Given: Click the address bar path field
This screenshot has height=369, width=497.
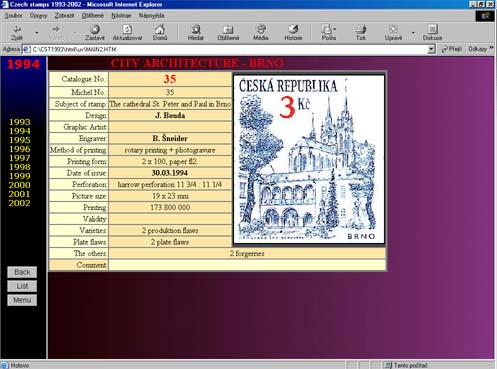Looking at the screenshot, I should coord(229,49).
